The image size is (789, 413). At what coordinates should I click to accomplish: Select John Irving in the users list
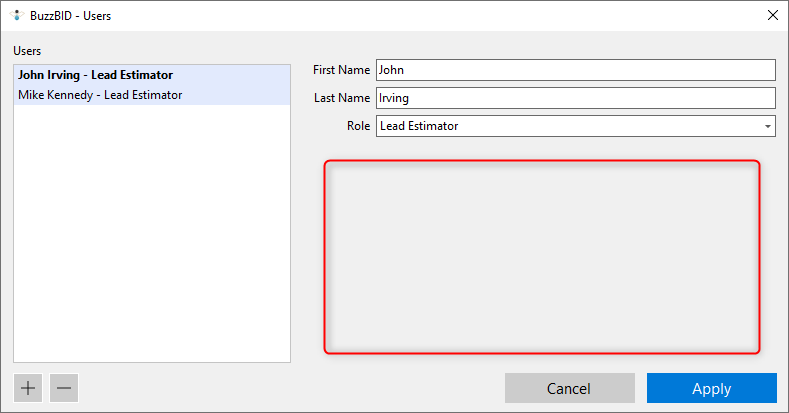[x=95, y=75]
